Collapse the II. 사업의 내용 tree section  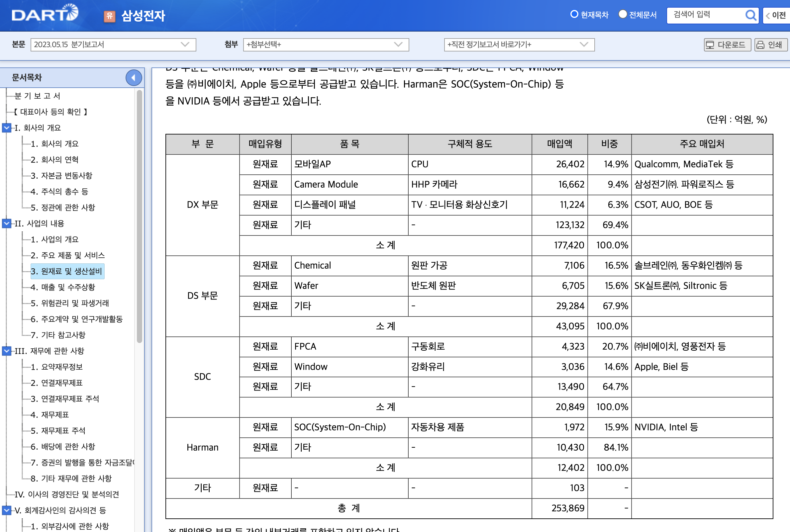click(x=6, y=223)
